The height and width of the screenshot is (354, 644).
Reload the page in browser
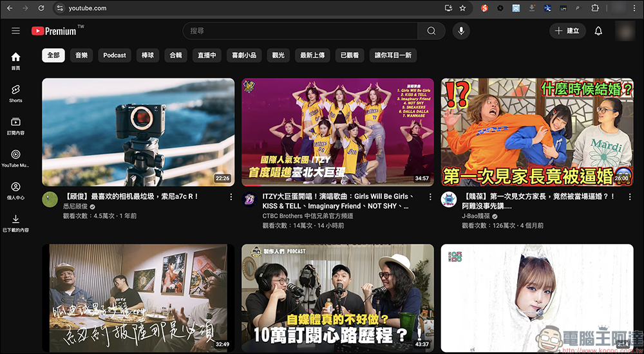pos(41,8)
